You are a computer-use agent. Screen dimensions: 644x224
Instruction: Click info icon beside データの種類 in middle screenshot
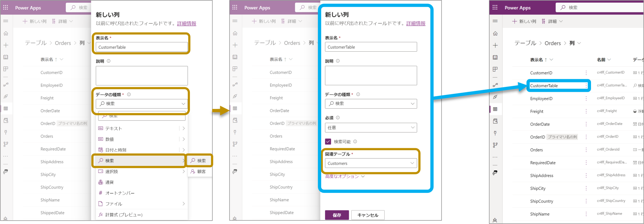point(358,94)
